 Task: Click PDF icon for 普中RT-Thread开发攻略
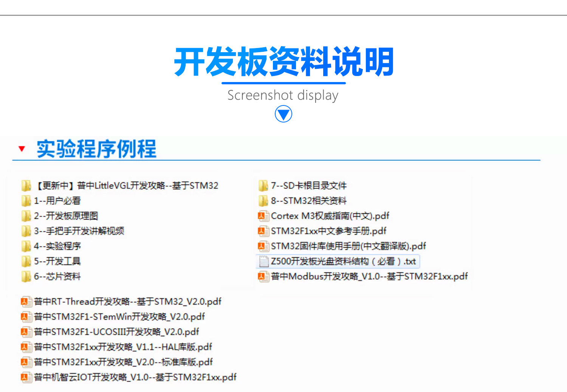click(26, 302)
